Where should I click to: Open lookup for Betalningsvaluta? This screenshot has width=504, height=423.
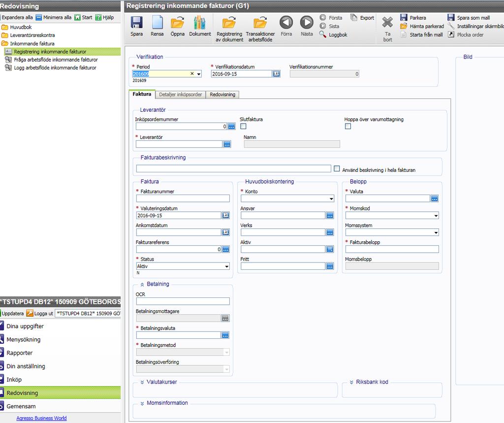click(225, 335)
